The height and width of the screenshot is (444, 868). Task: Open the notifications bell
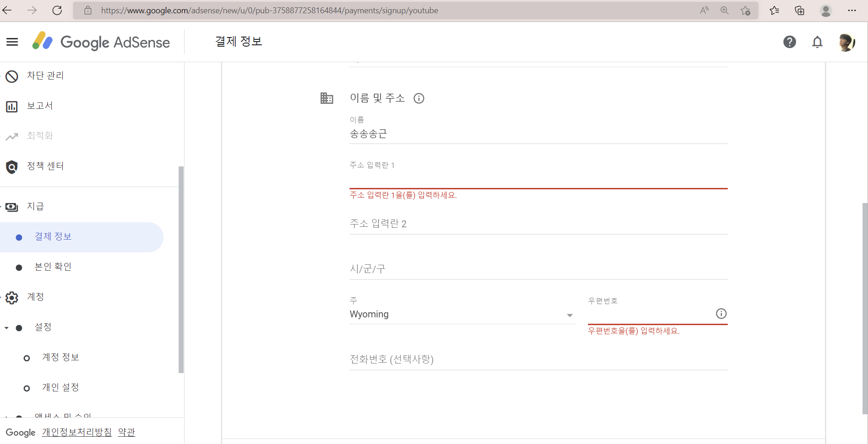817,42
